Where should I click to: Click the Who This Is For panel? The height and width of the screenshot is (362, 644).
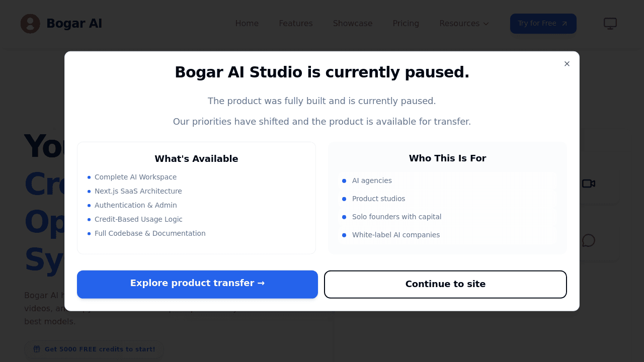(447, 198)
